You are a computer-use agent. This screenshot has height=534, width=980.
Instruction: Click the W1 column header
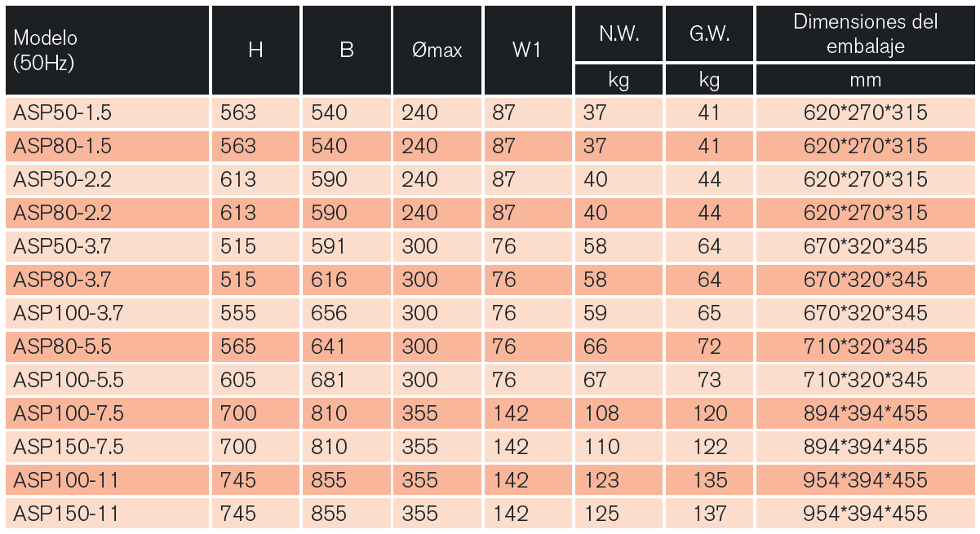527,51
